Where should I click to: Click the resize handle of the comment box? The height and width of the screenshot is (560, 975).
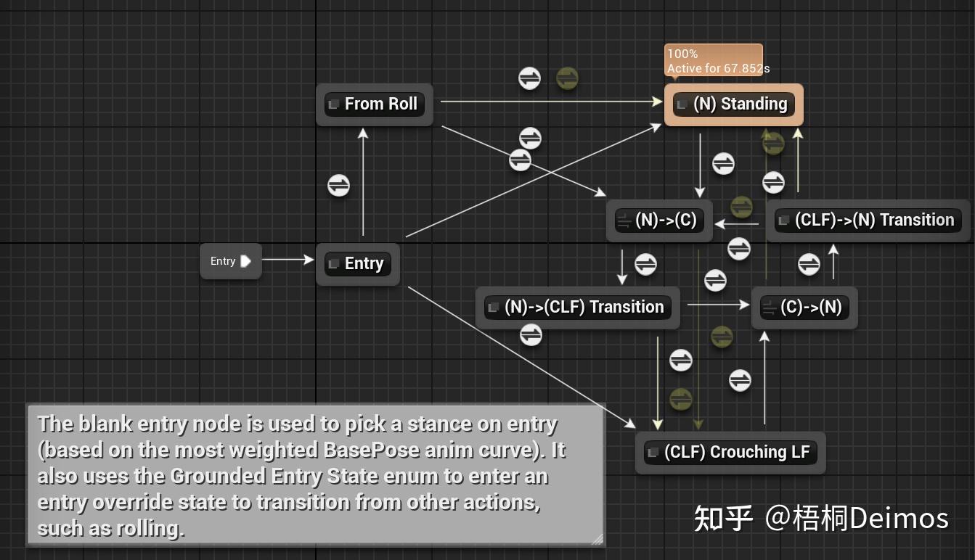tap(599, 540)
